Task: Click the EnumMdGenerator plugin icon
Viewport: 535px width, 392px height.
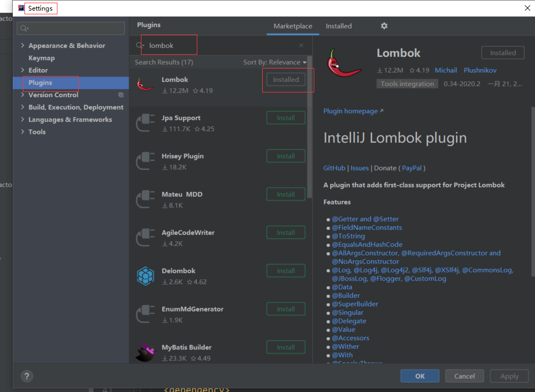Action: coord(145,314)
